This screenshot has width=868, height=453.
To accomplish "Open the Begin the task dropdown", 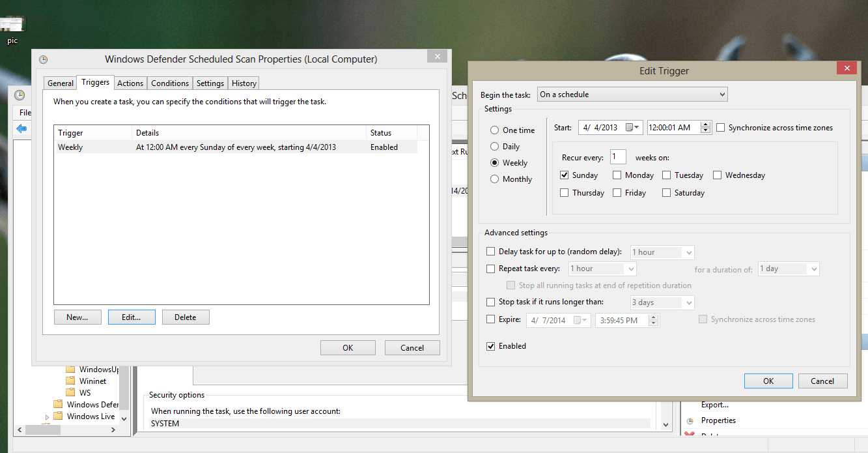I will click(x=632, y=95).
